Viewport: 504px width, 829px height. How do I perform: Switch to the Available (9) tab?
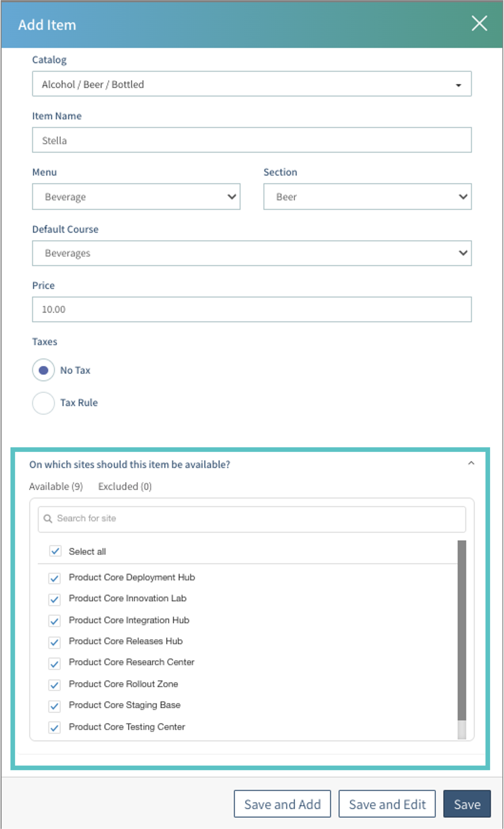pyautogui.click(x=56, y=487)
